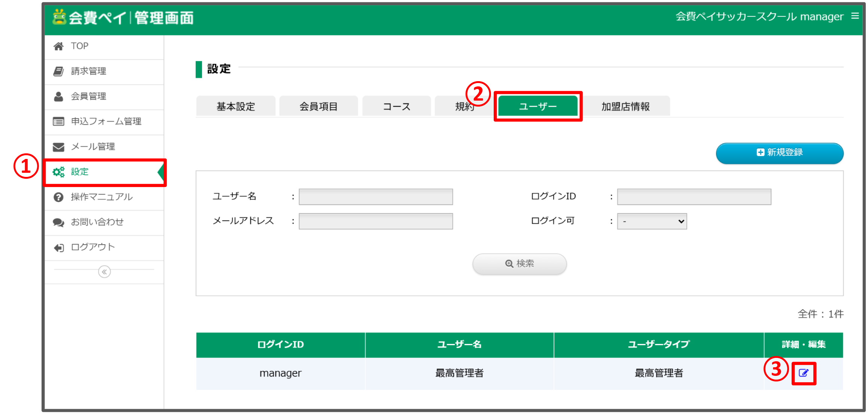This screenshot has height=414, width=868.
Task: Collapse the sidebar with double-chevron icon
Action: coord(104,272)
